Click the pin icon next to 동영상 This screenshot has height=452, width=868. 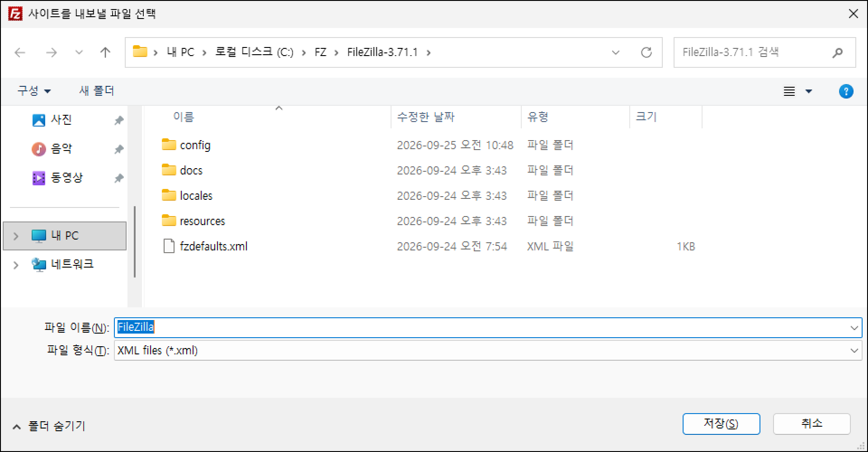point(119,178)
